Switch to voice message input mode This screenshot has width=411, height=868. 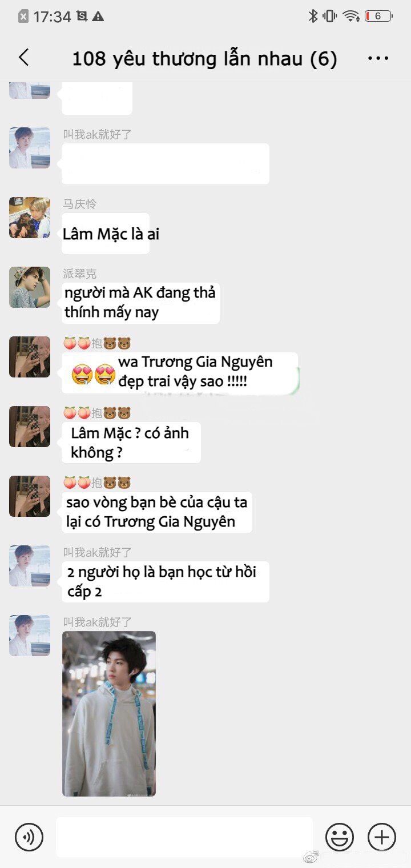tap(29, 837)
